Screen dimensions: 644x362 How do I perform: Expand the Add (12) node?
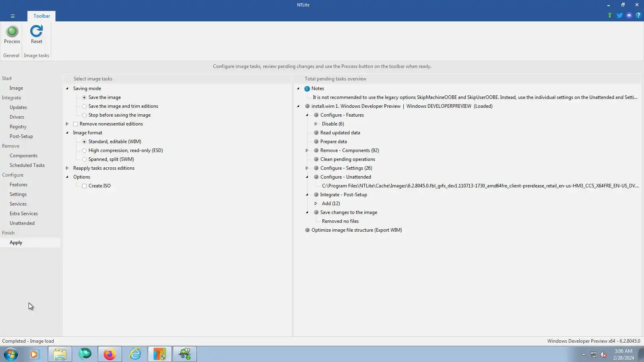coord(316,204)
